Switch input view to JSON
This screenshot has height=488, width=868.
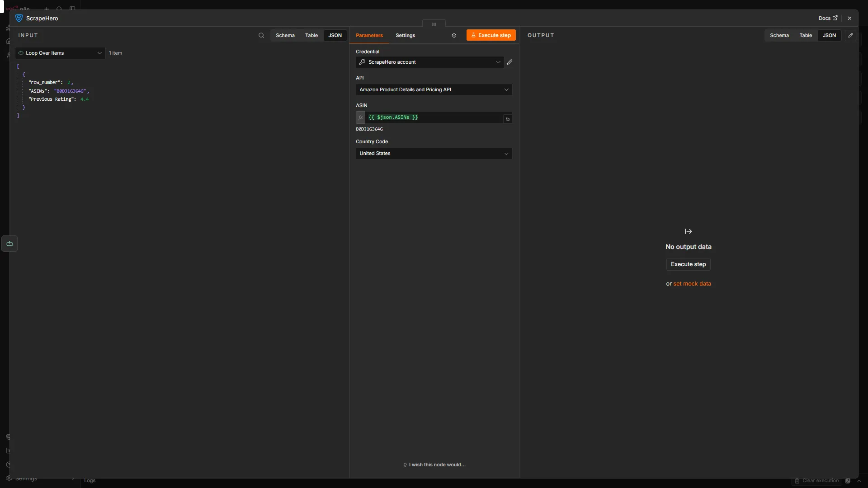point(335,35)
